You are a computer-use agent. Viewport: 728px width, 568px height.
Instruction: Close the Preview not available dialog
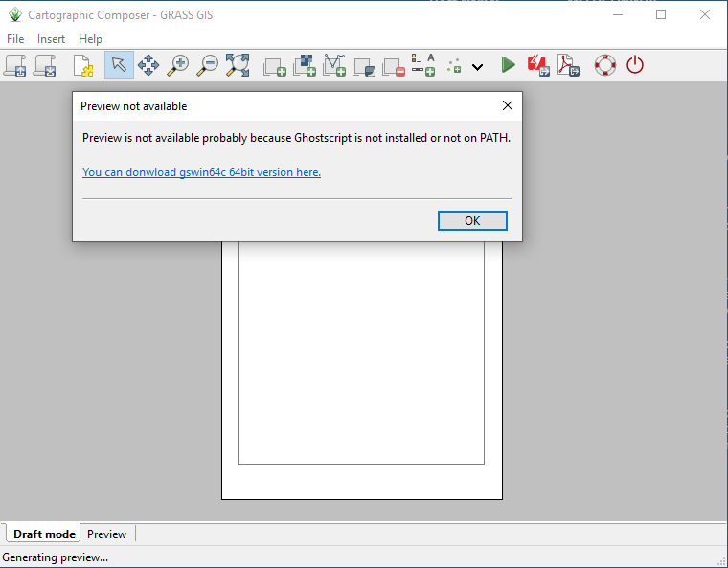click(x=508, y=105)
